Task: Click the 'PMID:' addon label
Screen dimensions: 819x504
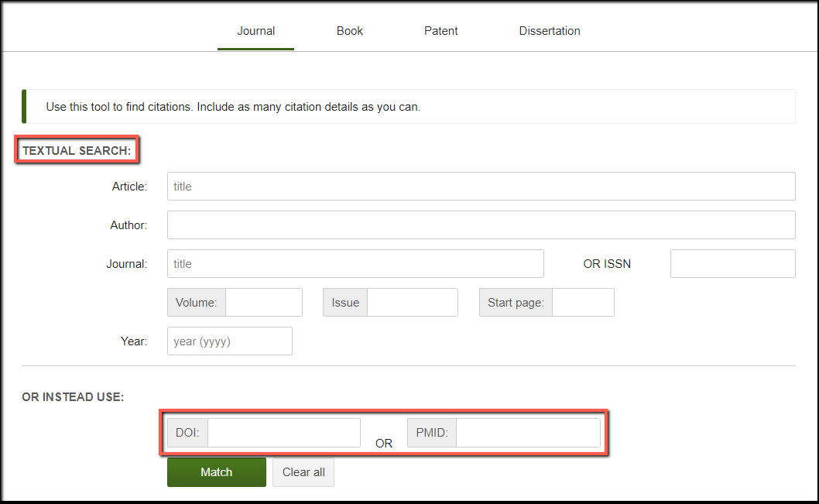Action: [x=432, y=433]
